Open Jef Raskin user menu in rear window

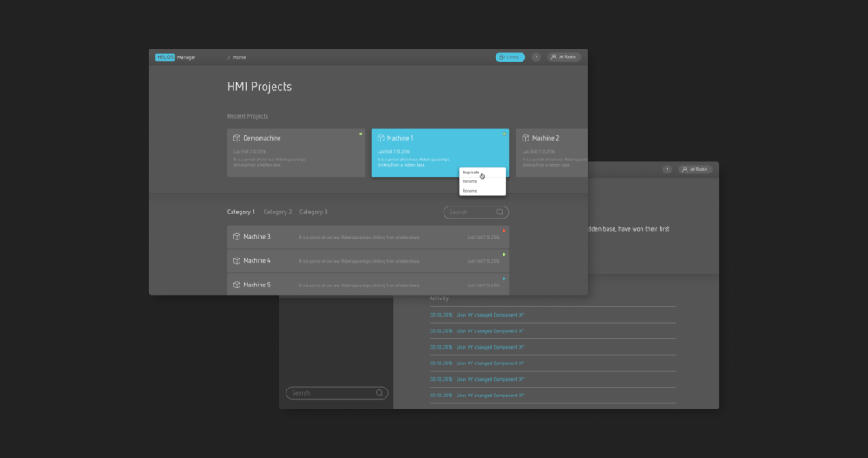pos(695,169)
